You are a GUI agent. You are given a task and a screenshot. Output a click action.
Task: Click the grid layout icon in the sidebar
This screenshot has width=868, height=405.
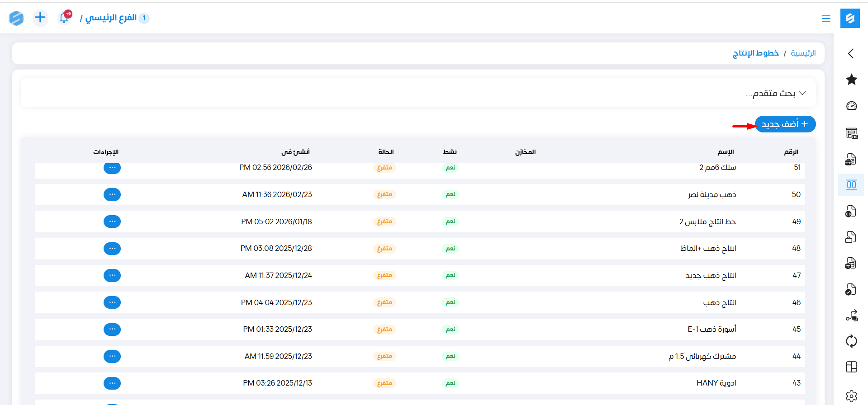[x=851, y=367]
